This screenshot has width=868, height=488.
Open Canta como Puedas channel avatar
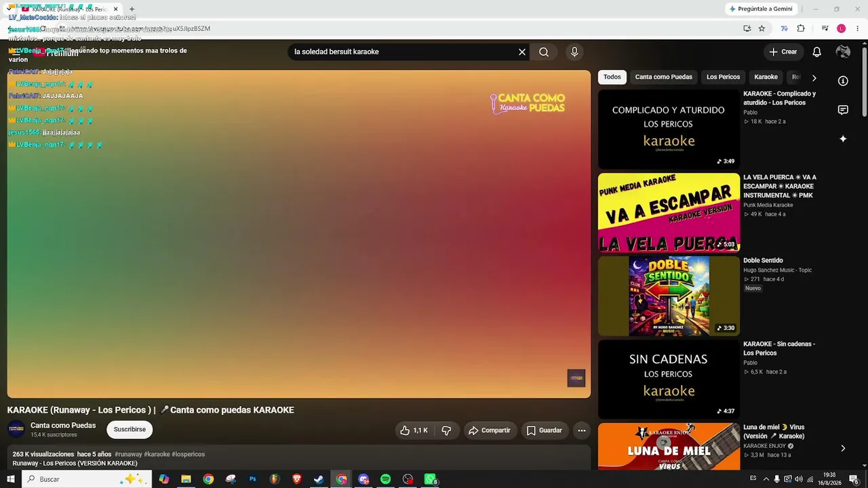[16, 430]
